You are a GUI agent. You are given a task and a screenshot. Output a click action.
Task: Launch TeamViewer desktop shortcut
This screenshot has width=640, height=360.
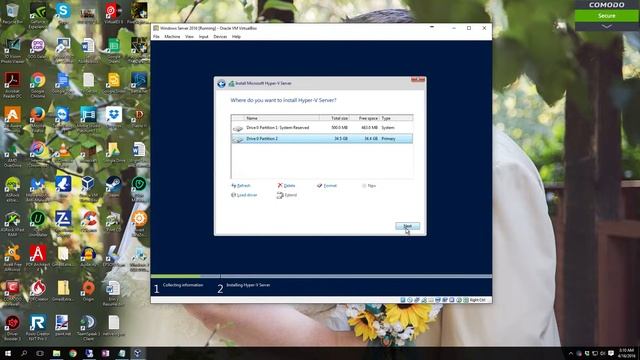(x=63, y=118)
